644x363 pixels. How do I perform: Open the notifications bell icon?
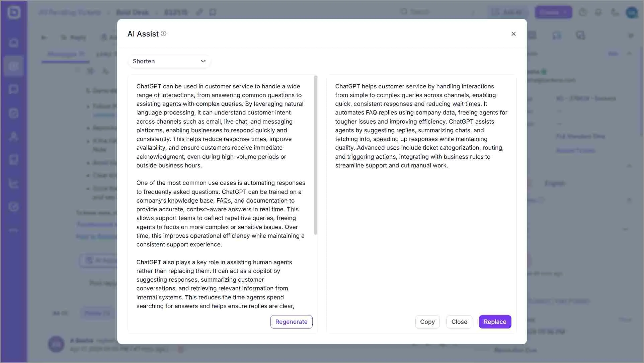pyautogui.click(x=598, y=12)
